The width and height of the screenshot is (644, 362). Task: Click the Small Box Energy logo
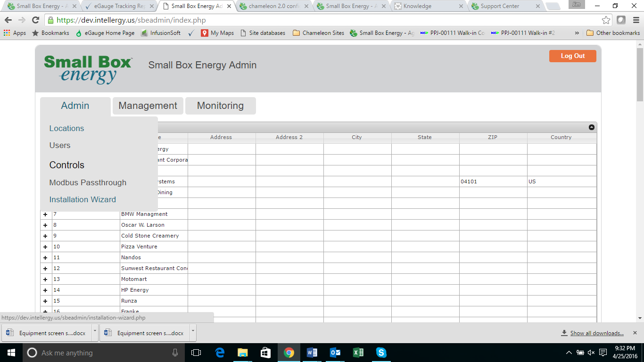click(x=88, y=69)
